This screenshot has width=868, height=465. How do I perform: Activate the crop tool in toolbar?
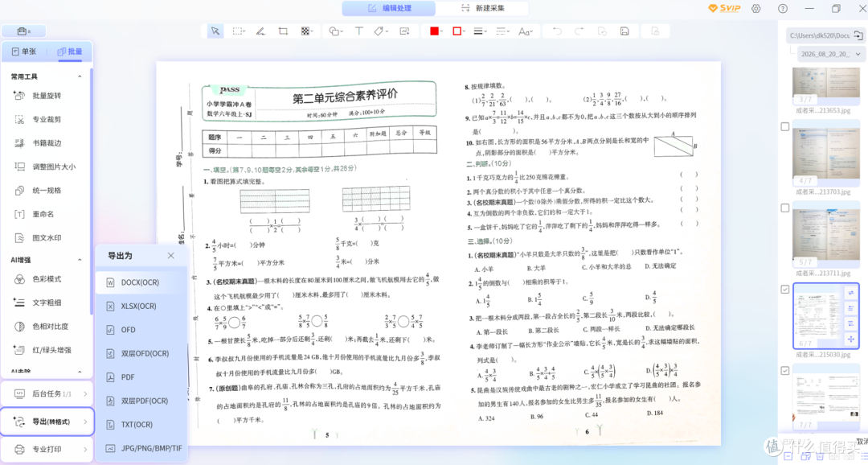[283, 31]
